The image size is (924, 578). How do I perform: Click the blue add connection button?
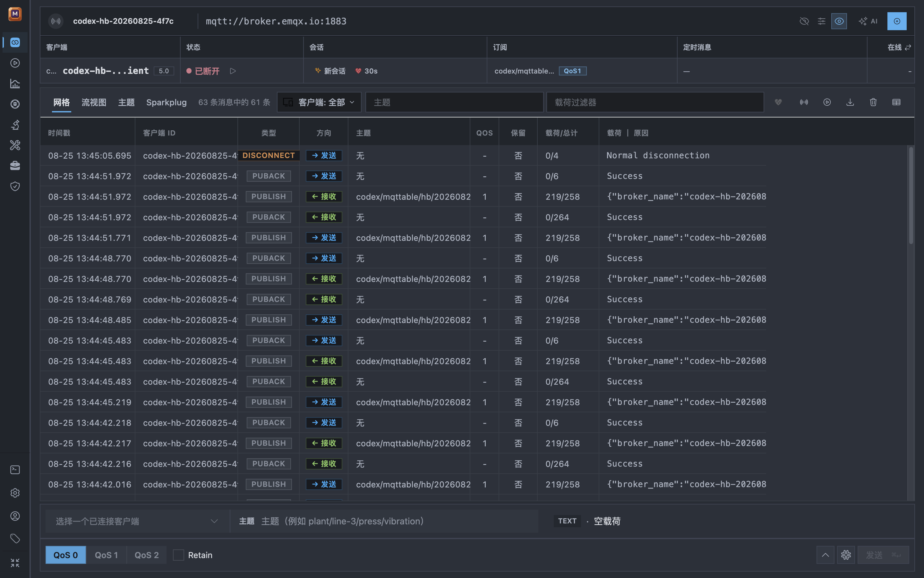897,21
